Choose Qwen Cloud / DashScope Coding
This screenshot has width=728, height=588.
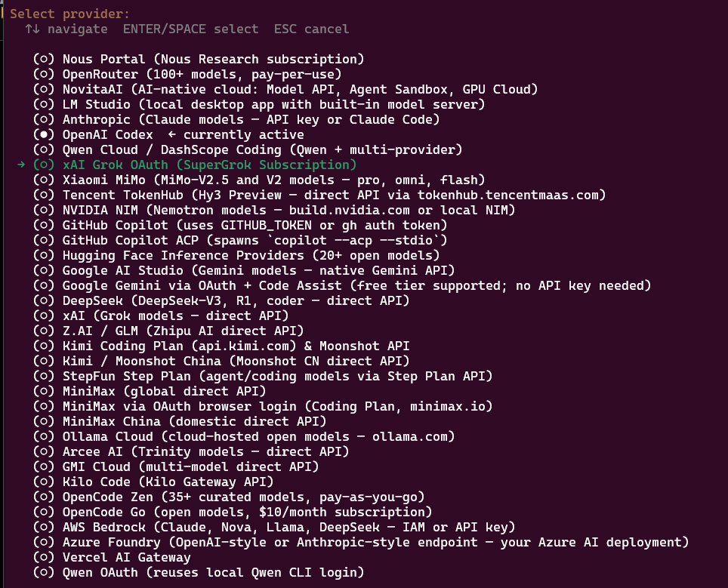click(248, 149)
